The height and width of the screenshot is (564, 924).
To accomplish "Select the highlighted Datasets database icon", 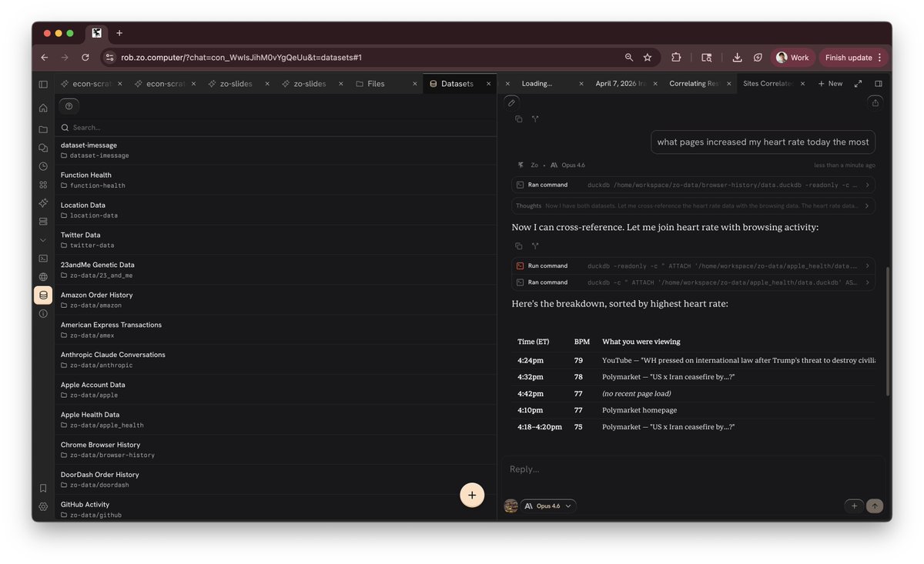I will click(x=43, y=295).
